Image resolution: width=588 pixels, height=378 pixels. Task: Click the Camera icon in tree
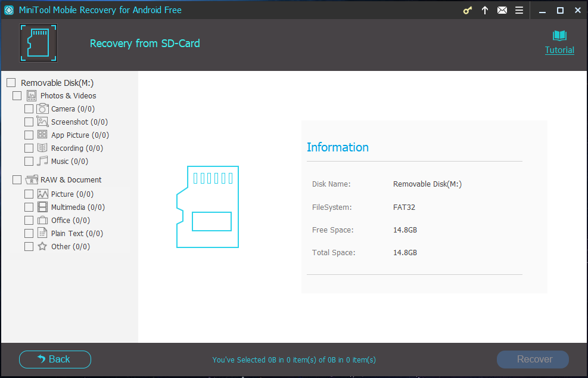click(x=42, y=109)
